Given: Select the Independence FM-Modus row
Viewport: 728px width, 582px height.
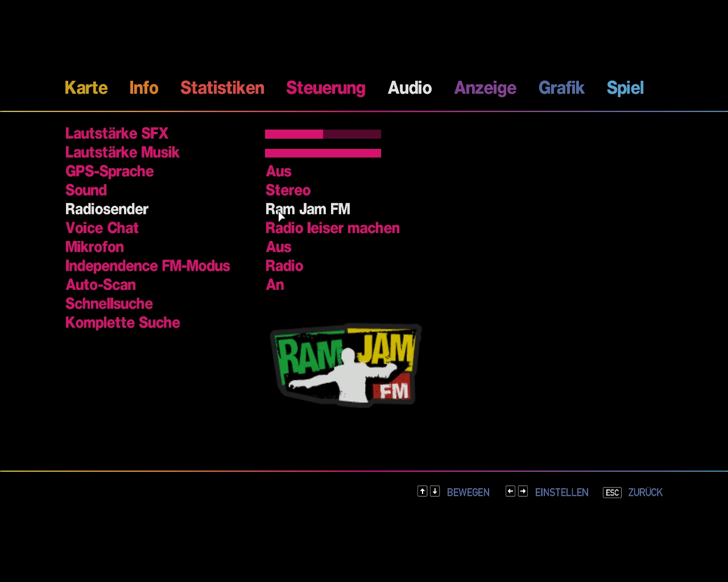Looking at the screenshot, I should (x=148, y=266).
